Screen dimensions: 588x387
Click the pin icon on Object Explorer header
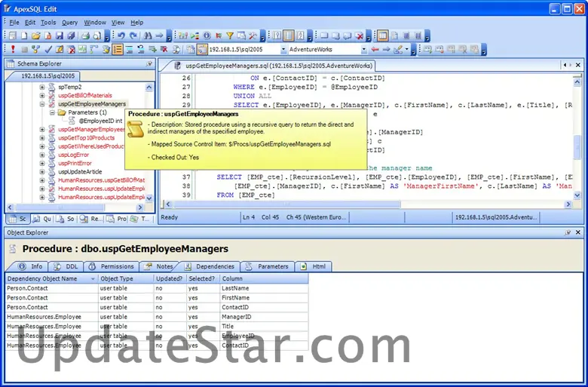(x=568, y=232)
